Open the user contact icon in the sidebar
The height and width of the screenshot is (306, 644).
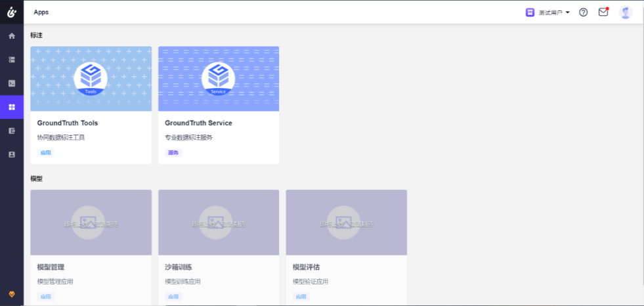pyautogui.click(x=11, y=154)
